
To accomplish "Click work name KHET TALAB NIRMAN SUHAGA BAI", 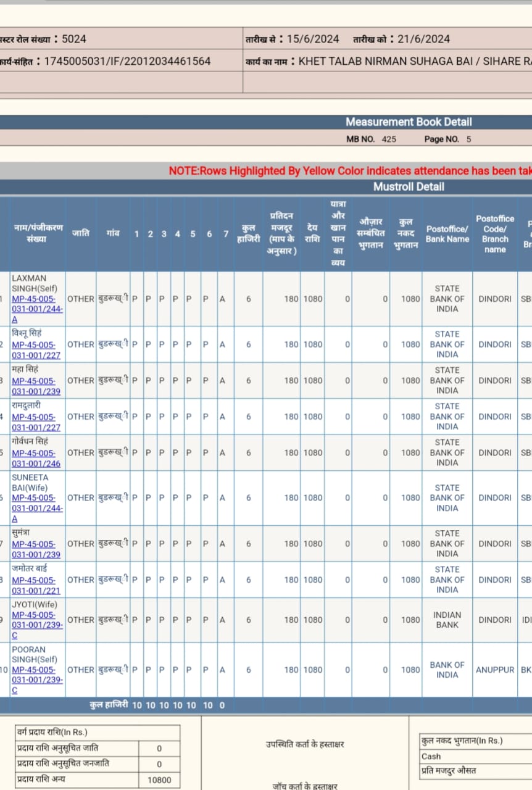I will (385, 61).
